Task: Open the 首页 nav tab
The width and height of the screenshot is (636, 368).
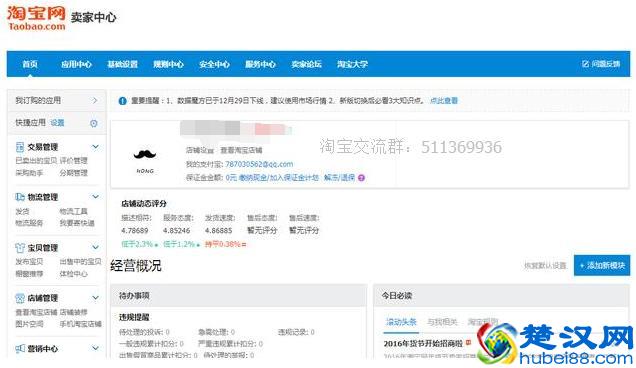Action: point(30,64)
